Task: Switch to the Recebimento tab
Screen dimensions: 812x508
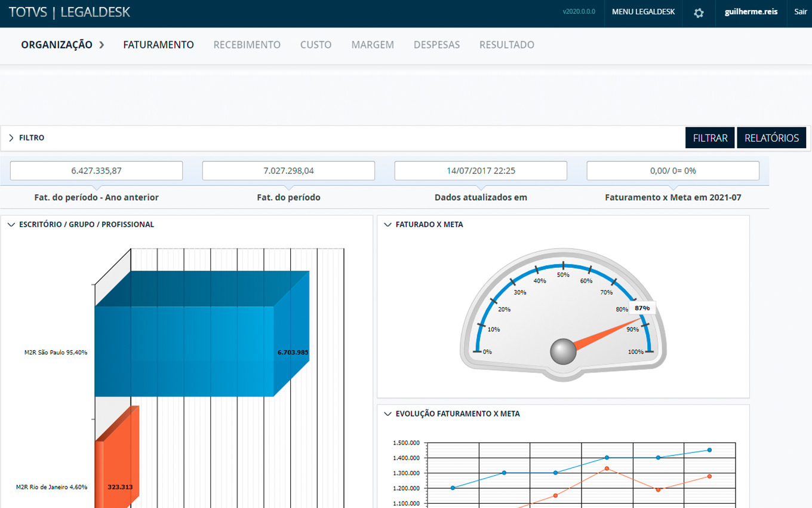Action: 247,45
